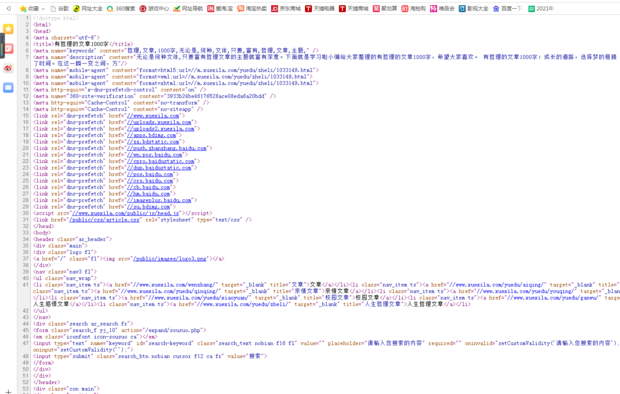
Task: Open the 淘宝热卖 bookmark
Action: (x=252, y=8)
